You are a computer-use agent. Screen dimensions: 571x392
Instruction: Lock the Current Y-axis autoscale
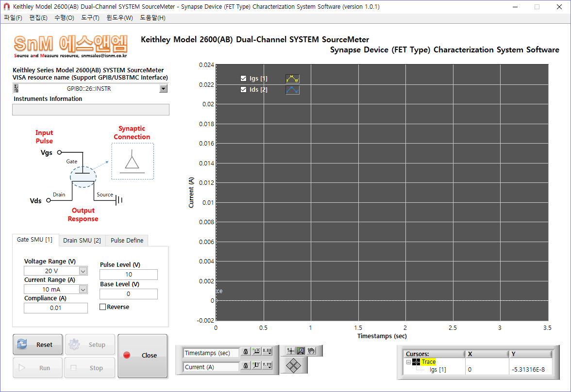[246, 365]
